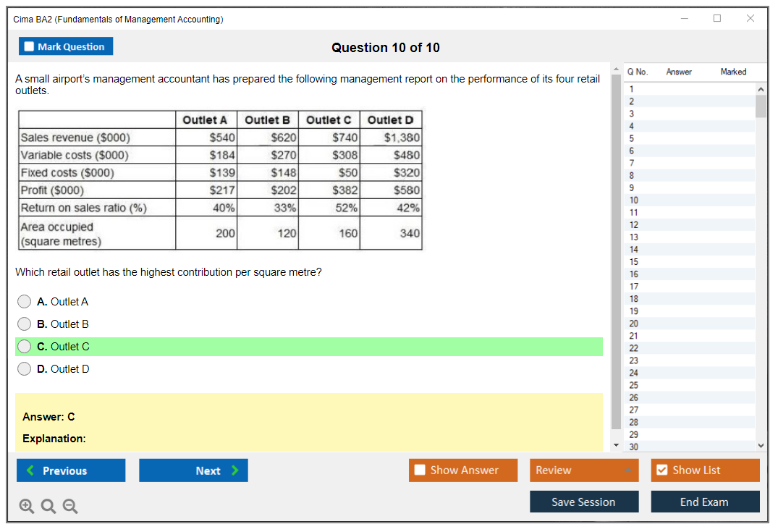Go to the Next question

[x=193, y=470]
